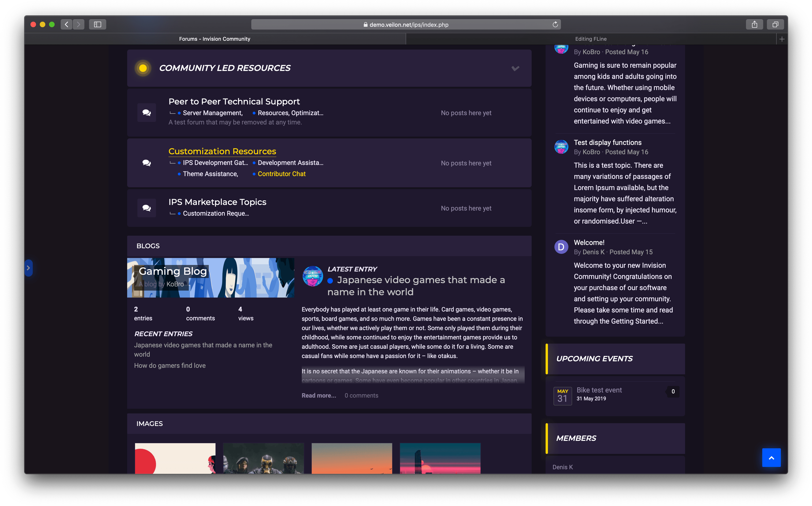
Task: Switch to the Editing FLine tab
Action: (x=591, y=39)
